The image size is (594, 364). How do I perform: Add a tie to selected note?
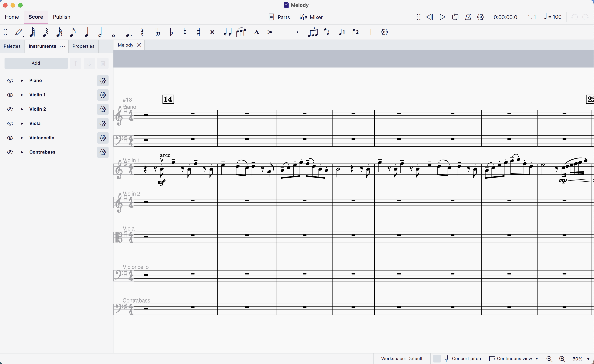[227, 32]
